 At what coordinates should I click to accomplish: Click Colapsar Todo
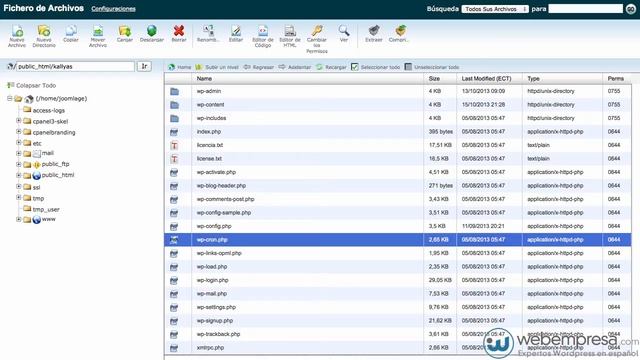[36, 85]
